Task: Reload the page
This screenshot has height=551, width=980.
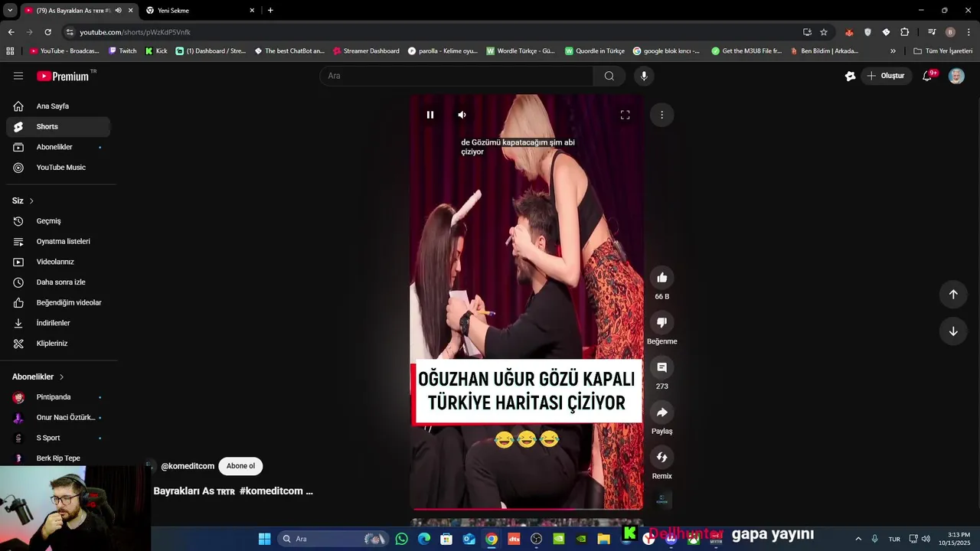Action: (x=47, y=32)
